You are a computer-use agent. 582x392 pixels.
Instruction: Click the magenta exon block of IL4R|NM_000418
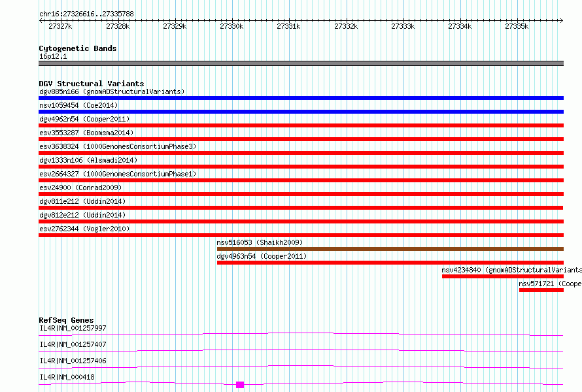point(240,385)
